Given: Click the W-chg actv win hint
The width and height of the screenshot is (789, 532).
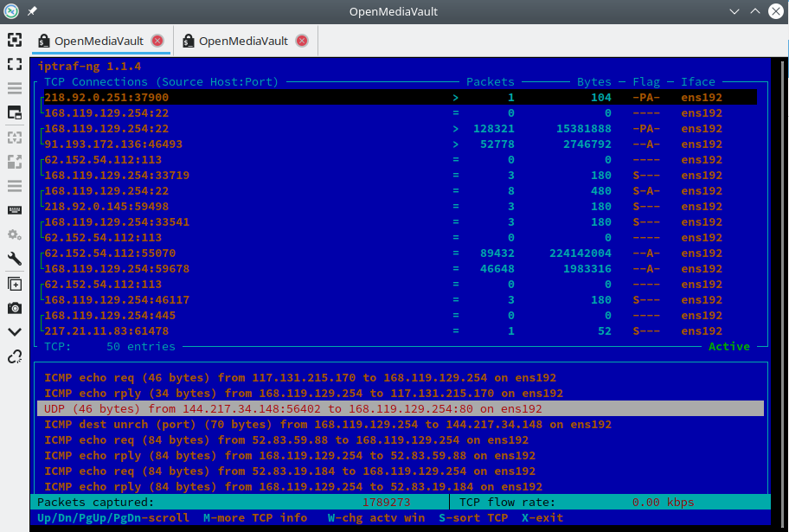Looking at the screenshot, I should (375, 518).
